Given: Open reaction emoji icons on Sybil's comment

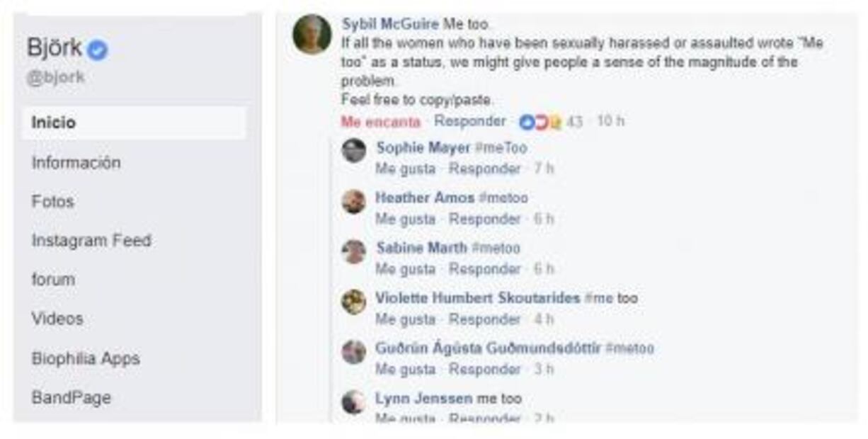Looking at the screenshot, I should 540,122.
